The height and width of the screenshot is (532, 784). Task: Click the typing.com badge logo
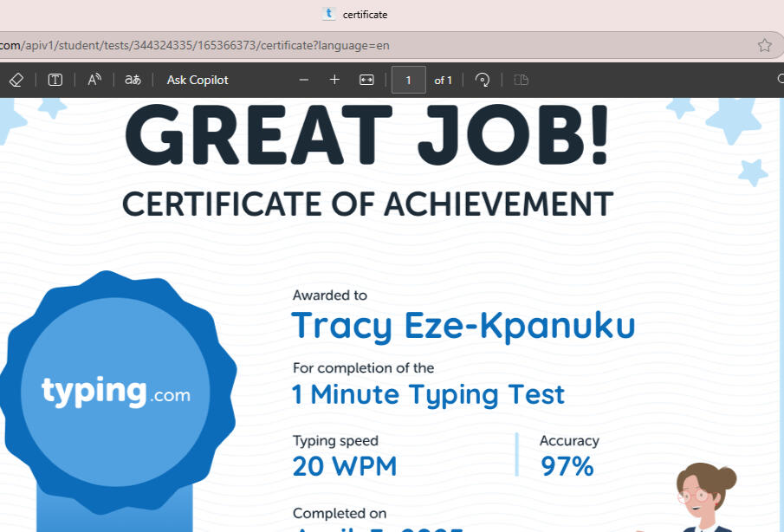coord(116,392)
